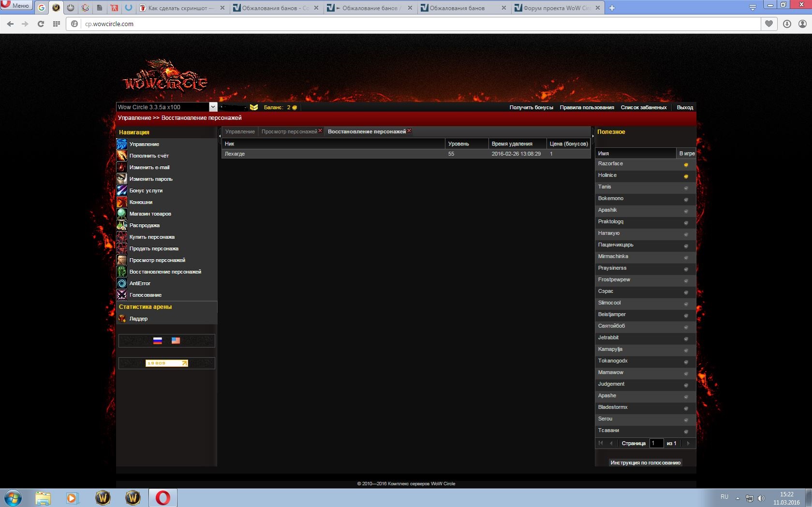Close the Восстановление персонажей tab

(x=409, y=130)
